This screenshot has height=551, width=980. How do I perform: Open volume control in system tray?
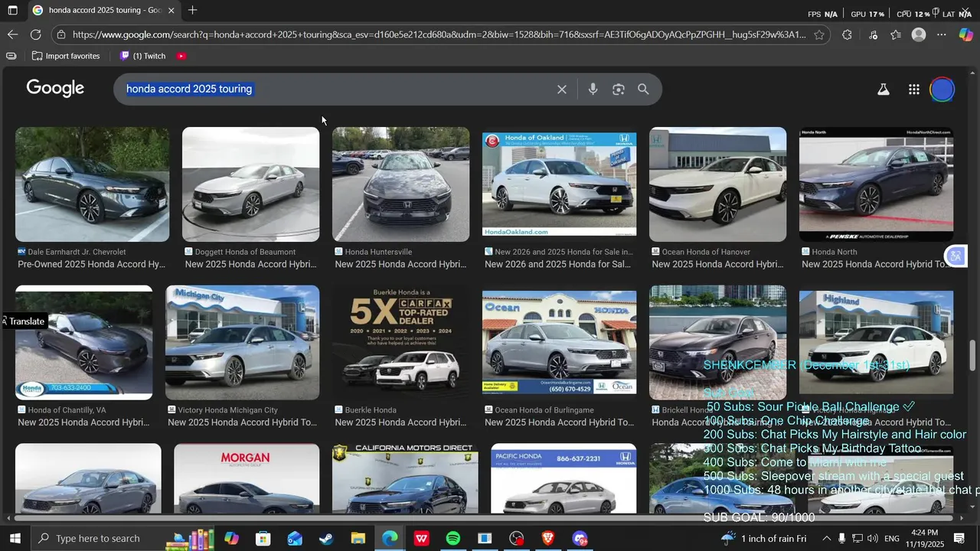(874, 539)
